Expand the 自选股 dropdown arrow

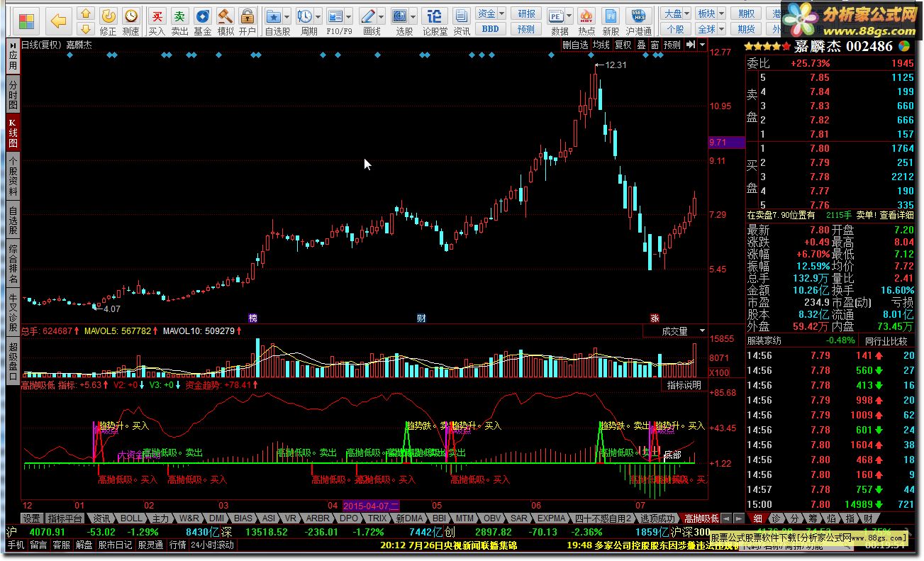[286, 15]
